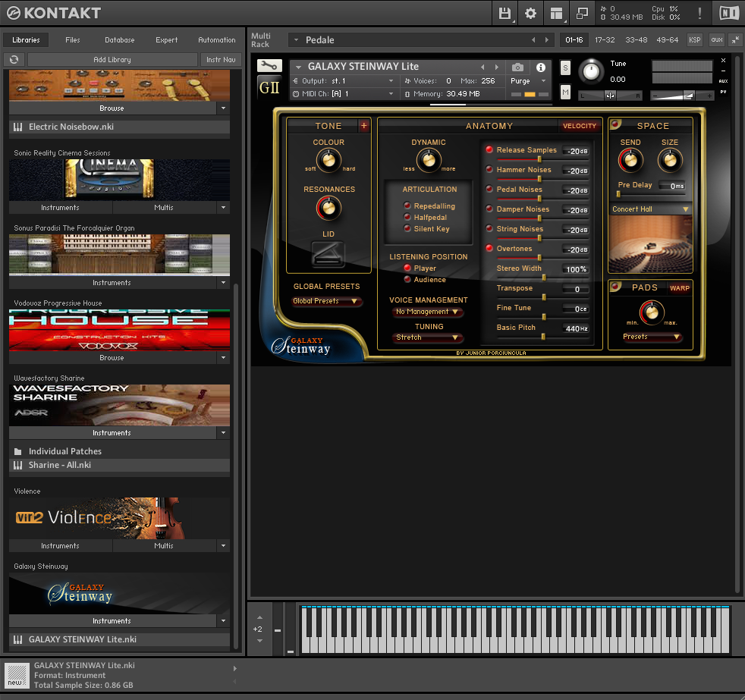
Task: Click the Pre Delay slider
Action: tap(651, 194)
